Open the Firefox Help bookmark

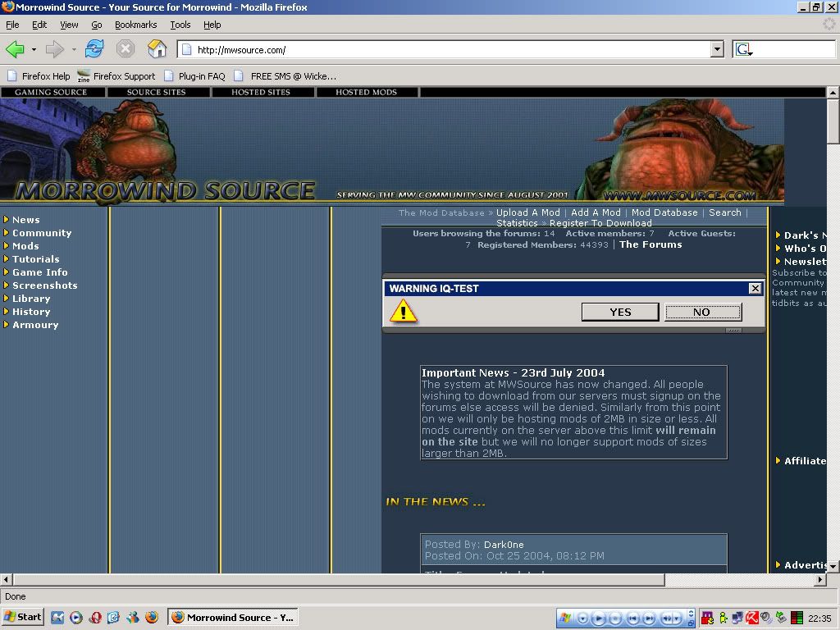click(39, 76)
